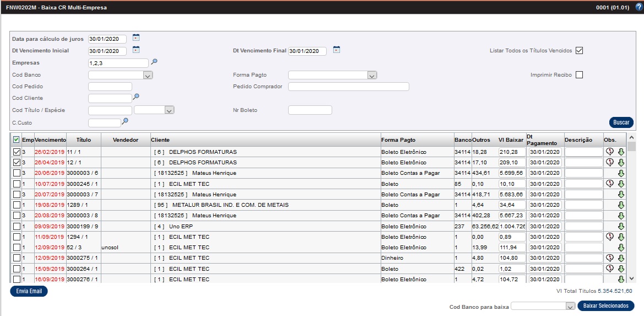Open the Forma Pagto dropdown
The height and width of the screenshot is (316, 644).
372,75
